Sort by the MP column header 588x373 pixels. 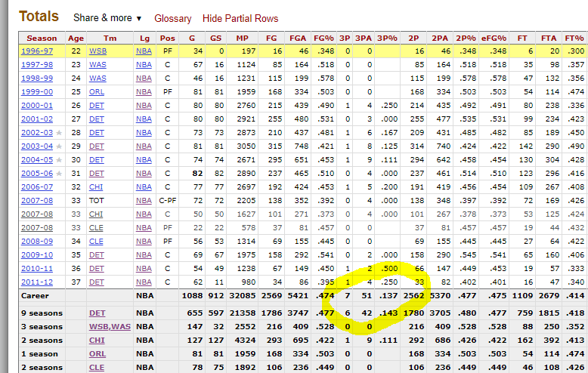243,39
